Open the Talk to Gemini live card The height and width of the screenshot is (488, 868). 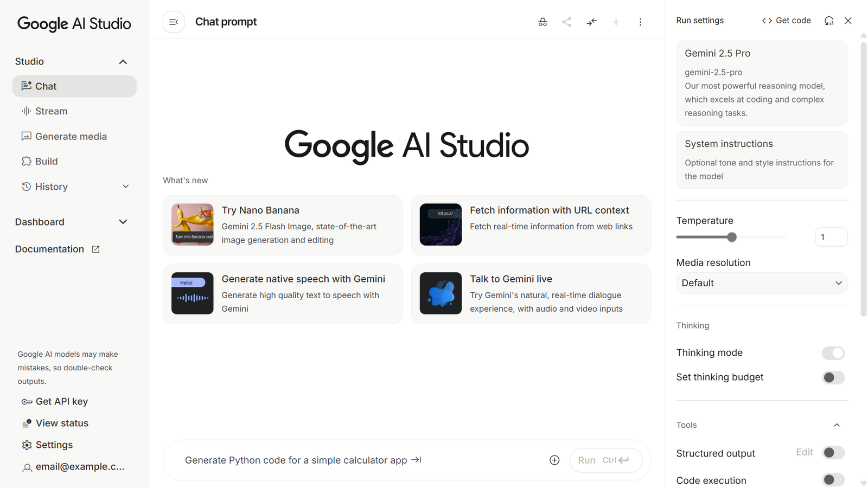click(x=531, y=294)
